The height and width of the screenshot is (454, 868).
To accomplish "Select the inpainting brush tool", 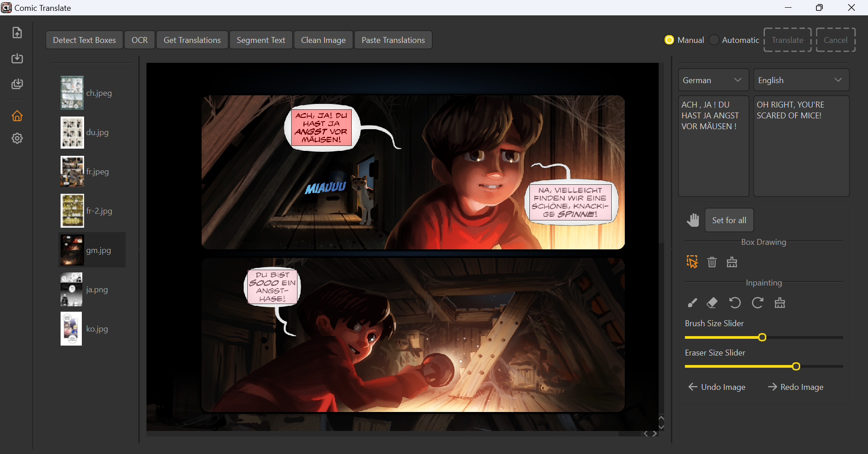I will [692, 303].
